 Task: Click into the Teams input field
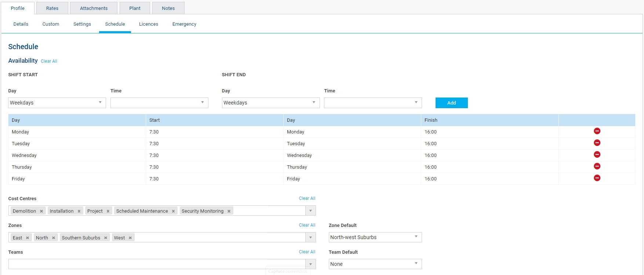click(x=157, y=264)
